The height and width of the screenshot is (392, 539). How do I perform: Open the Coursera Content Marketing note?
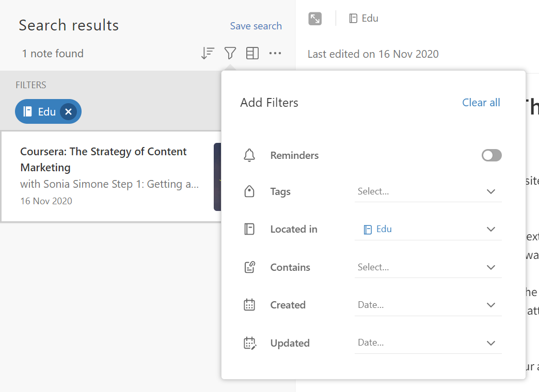click(x=108, y=176)
